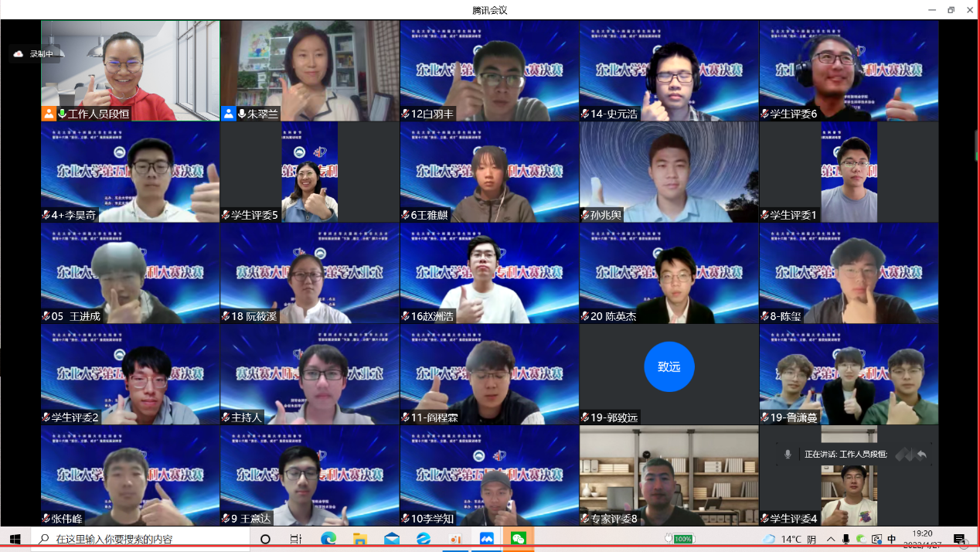The height and width of the screenshot is (552, 980).
Task: Click the reply arrow in the speaking bar
Action: pyautogui.click(x=921, y=455)
